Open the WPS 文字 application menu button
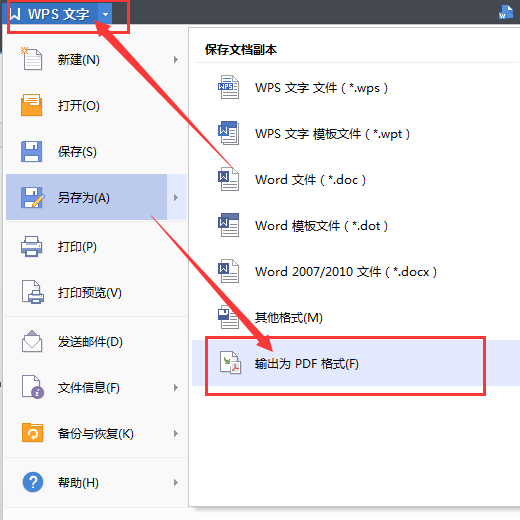 [x=50, y=14]
